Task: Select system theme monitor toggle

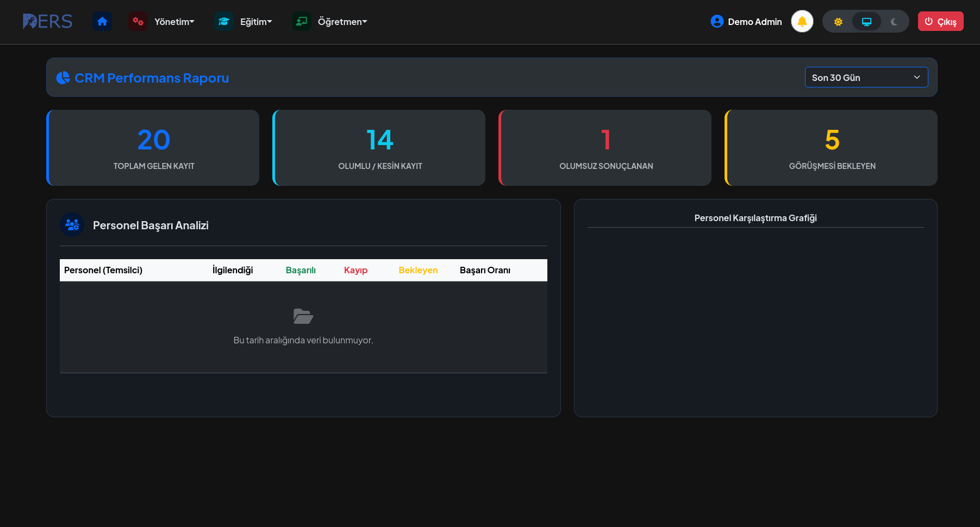Action: click(x=867, y=22)
